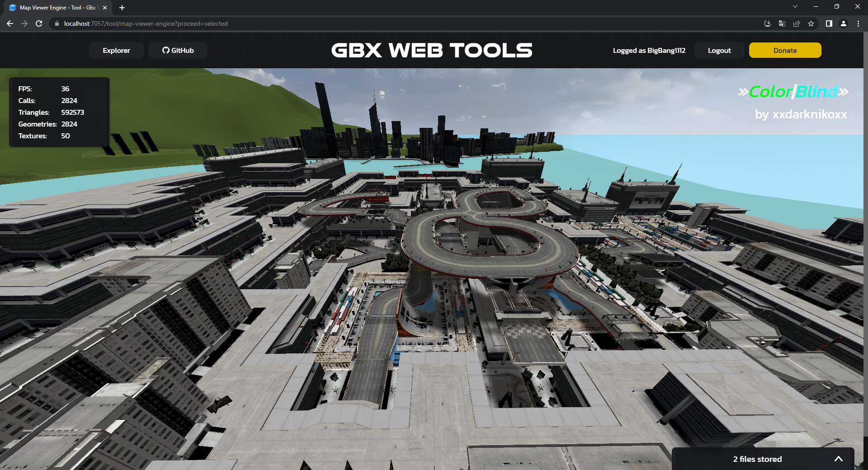Log out with the Logout button
This screenshot has width=868, height=470.
click(x=719, y=50)
